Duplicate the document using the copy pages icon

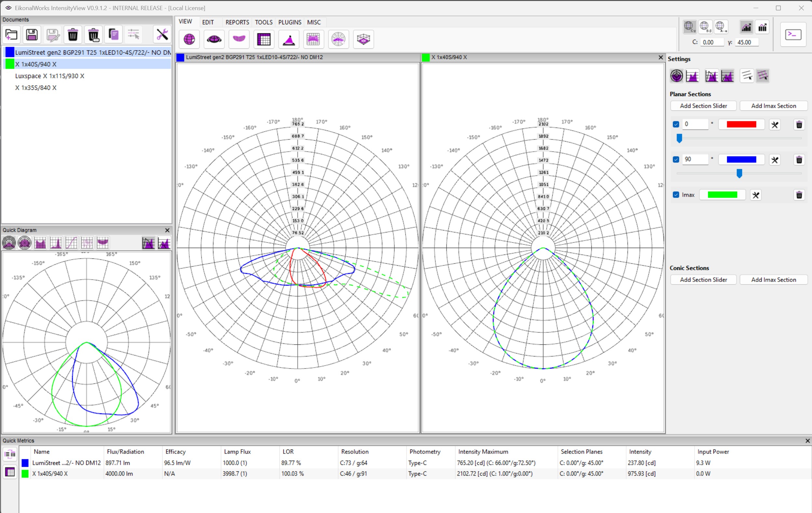pos(113,35)
